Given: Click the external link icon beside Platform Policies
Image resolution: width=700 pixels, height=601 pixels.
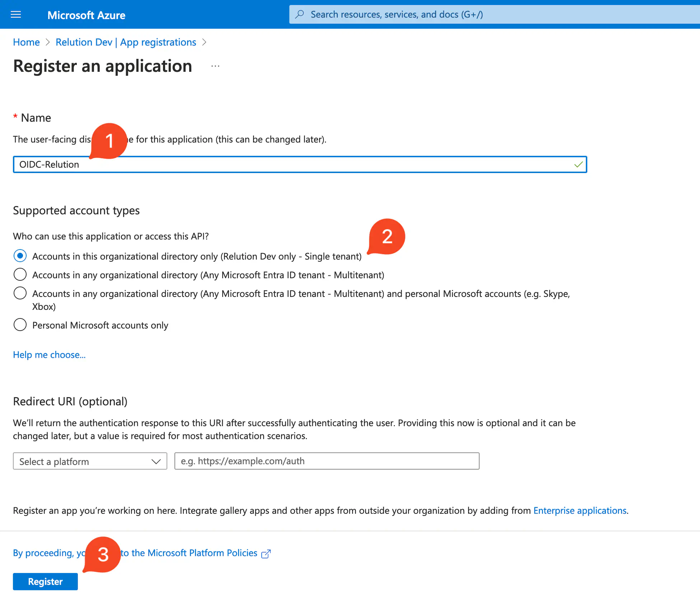Looking at the screenshot, I should (266, 554).
